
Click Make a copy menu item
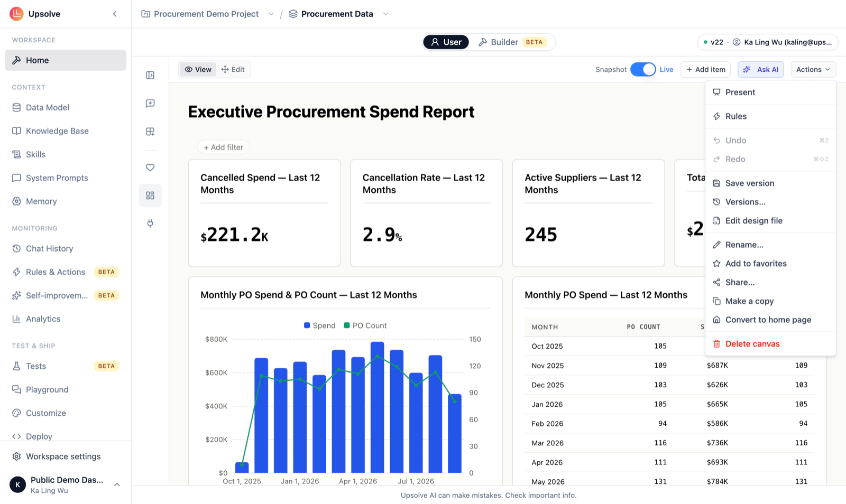(770, 301)
